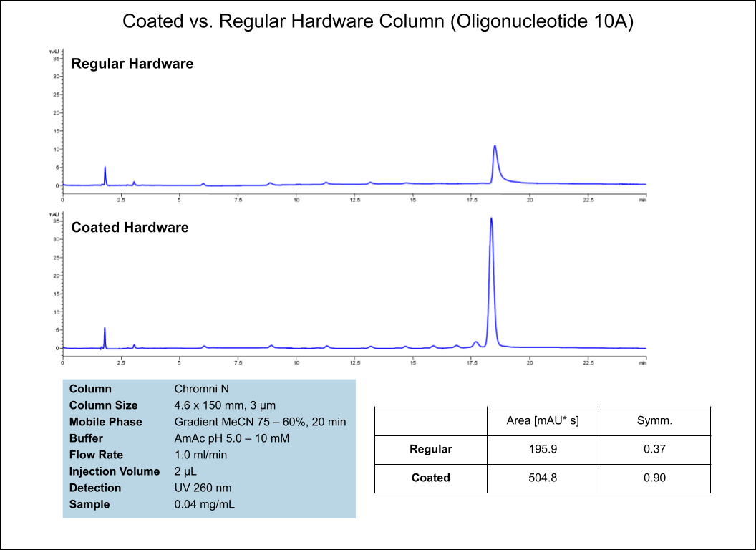
Task: Click the Regular symmetry value 0.37
Action: click(654, 450)
